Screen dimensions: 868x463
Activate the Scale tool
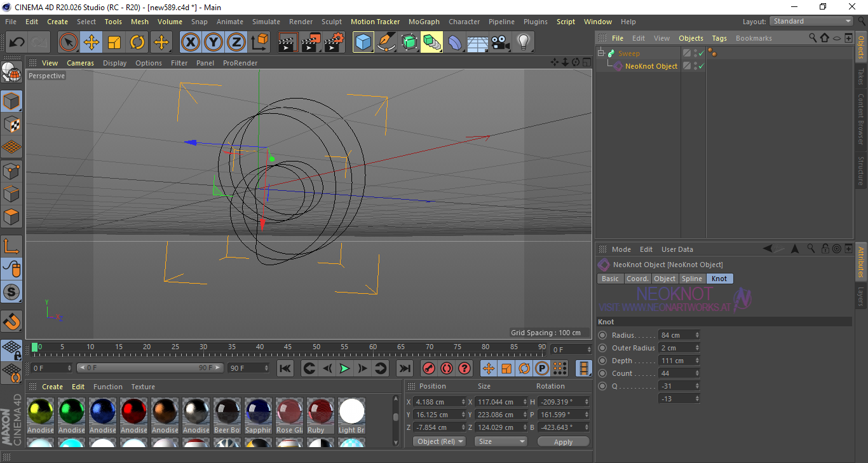coord(114,43)
